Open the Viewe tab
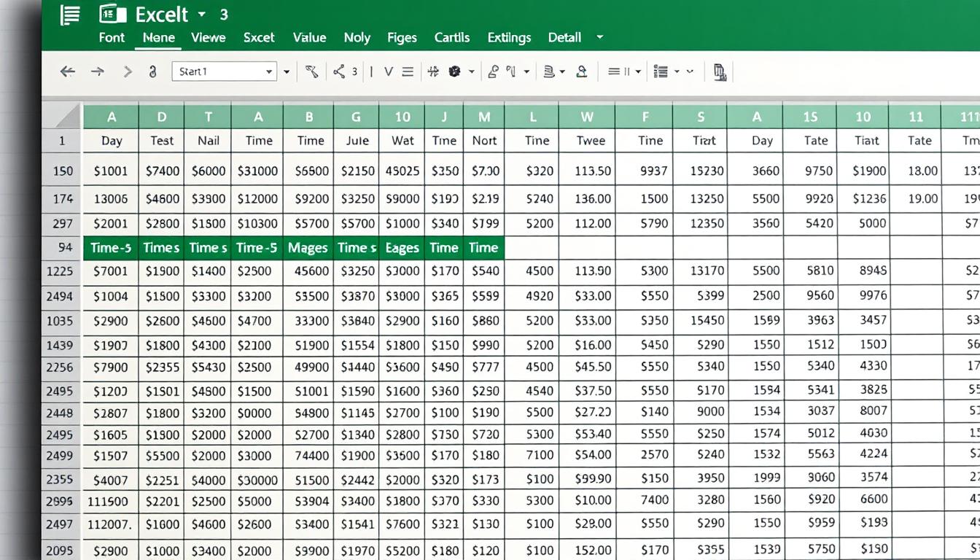The image size is (980, 560). [x=209, y=37]
